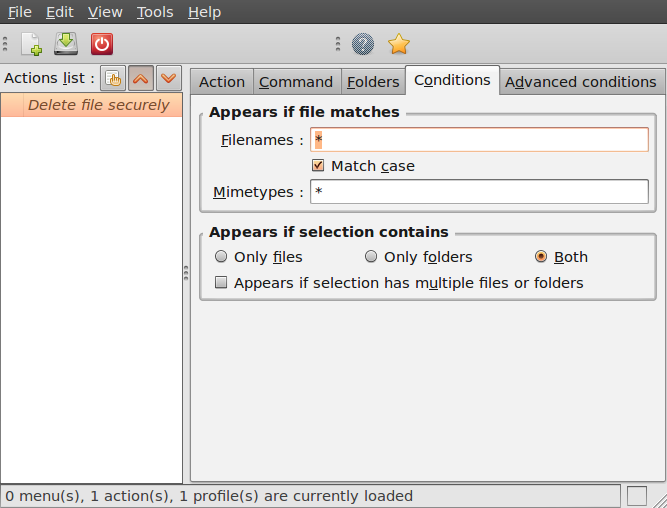Move the action up with the up arrow
The width and height of the screenshot is (667, 508).
[141, 78]
